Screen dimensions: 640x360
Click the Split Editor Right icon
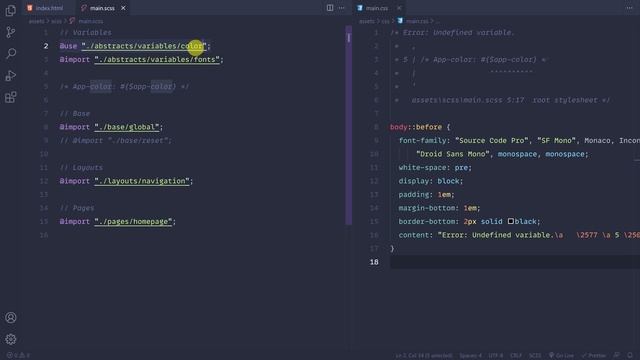(x=330, y=8)
